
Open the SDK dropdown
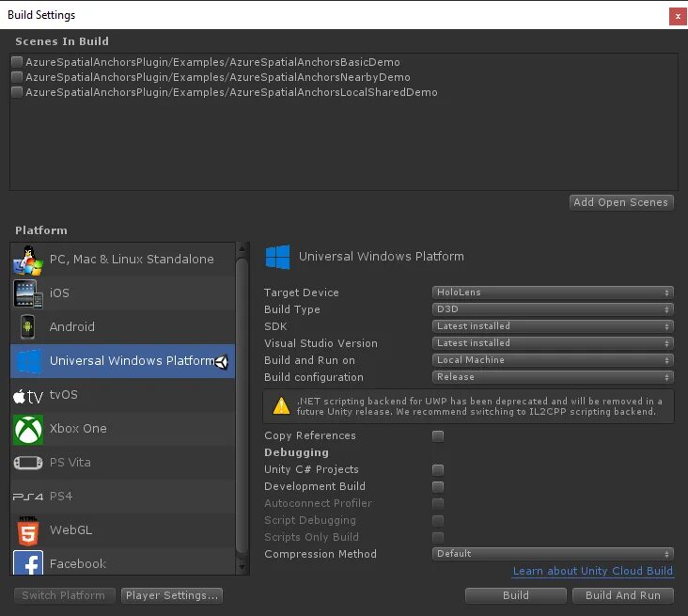click(x=553, y=326)
